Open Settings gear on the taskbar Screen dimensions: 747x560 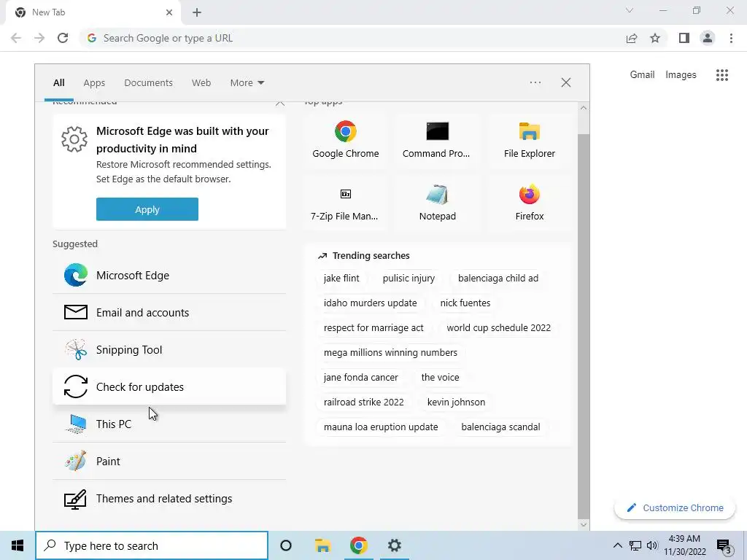395,545
